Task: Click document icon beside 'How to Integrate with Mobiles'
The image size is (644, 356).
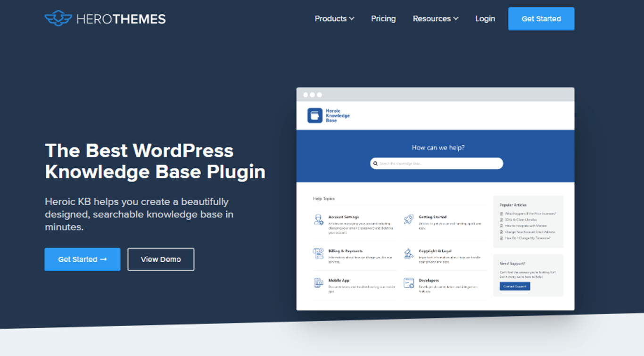Action: tap(502, 226)
